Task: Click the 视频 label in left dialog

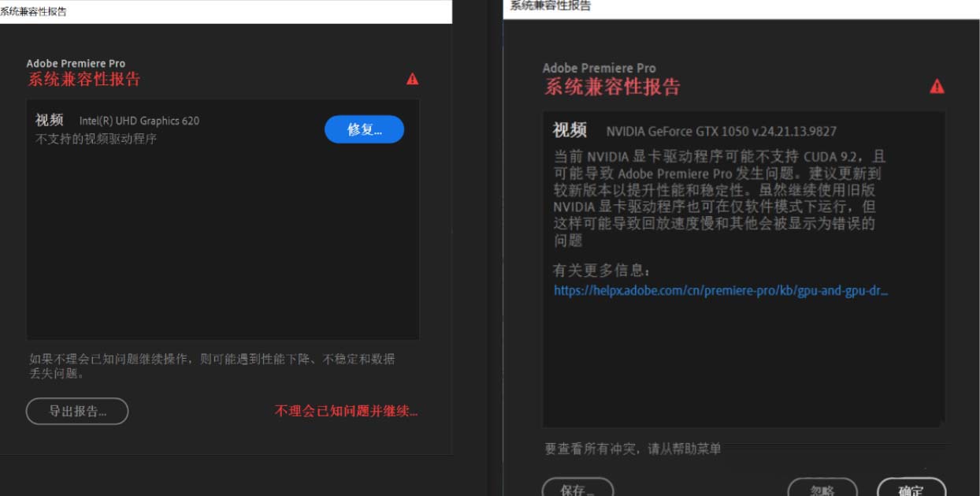Action: tap(49, 120)
